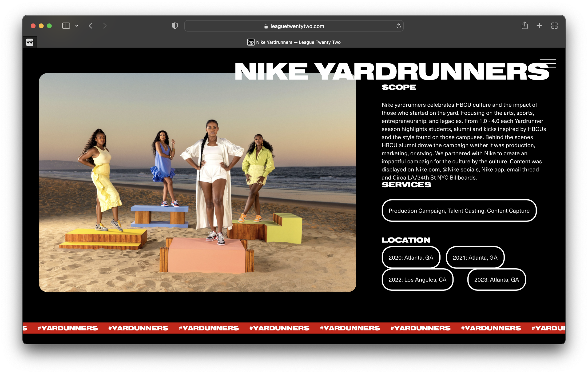Open a new tab with plus

click(539, 25)
